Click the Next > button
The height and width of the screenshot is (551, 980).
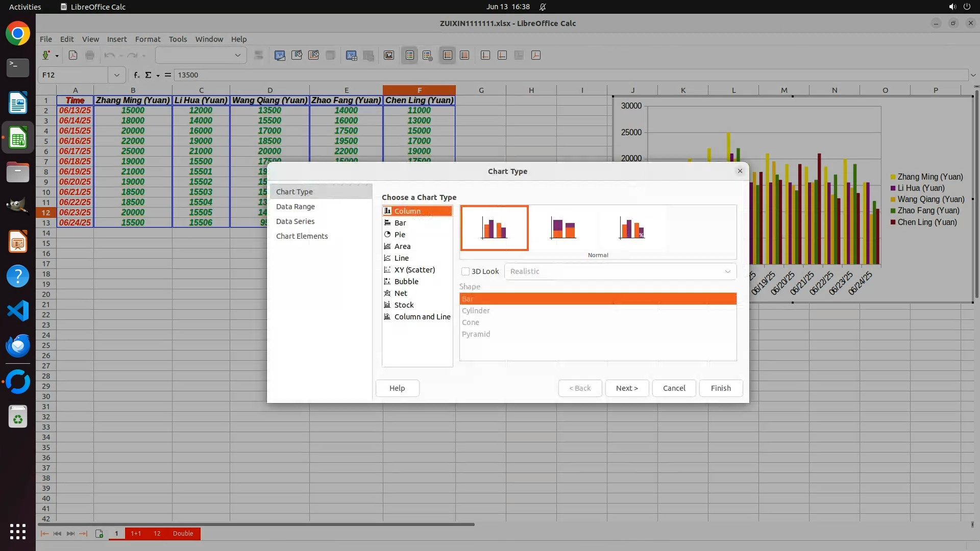pyautogui.click(x=627, y=388)
